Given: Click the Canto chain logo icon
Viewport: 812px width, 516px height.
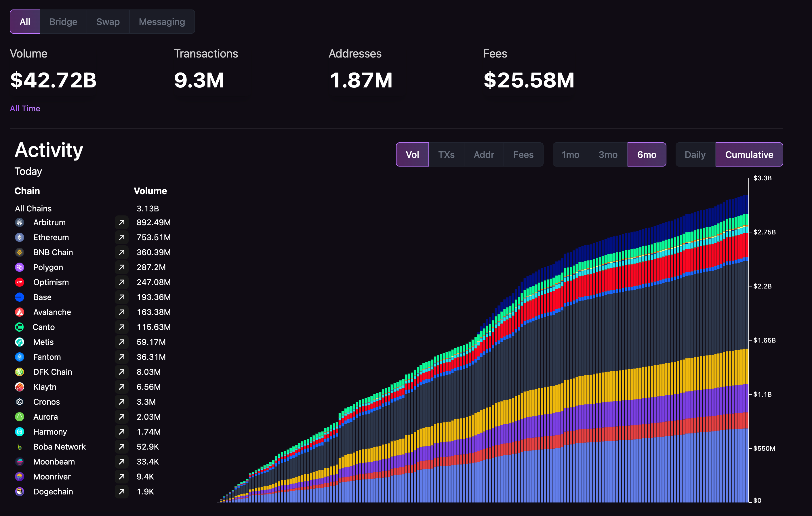Looking at the screenshot, I should (20, 327).
